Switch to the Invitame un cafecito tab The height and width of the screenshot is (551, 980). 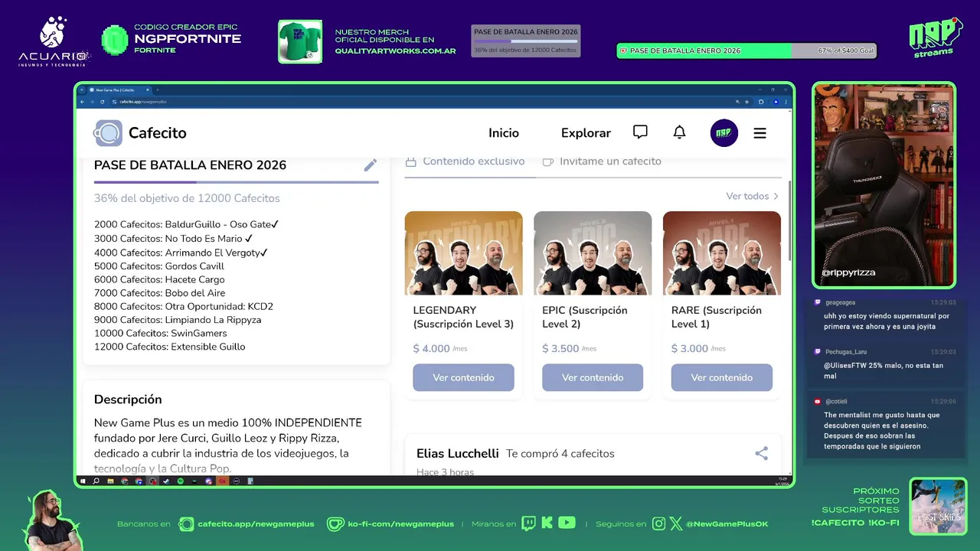(602, 161)
